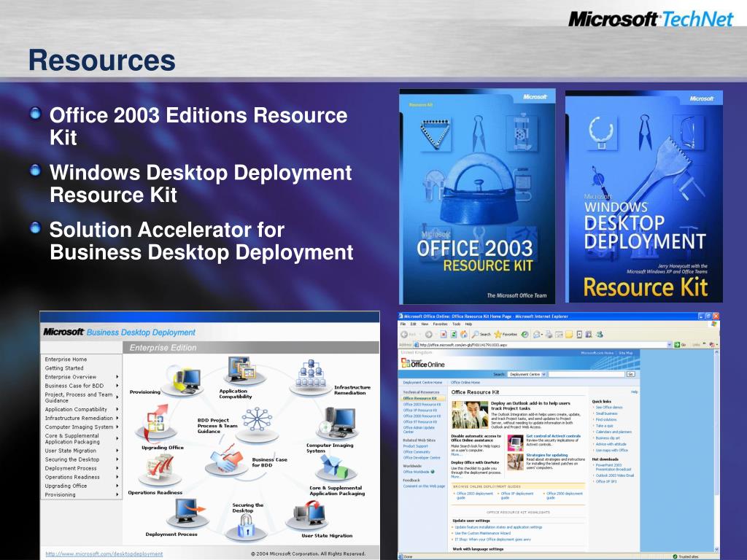Open Office Online Home link
The width and height of the screenshot is (747, 560).
465,382
